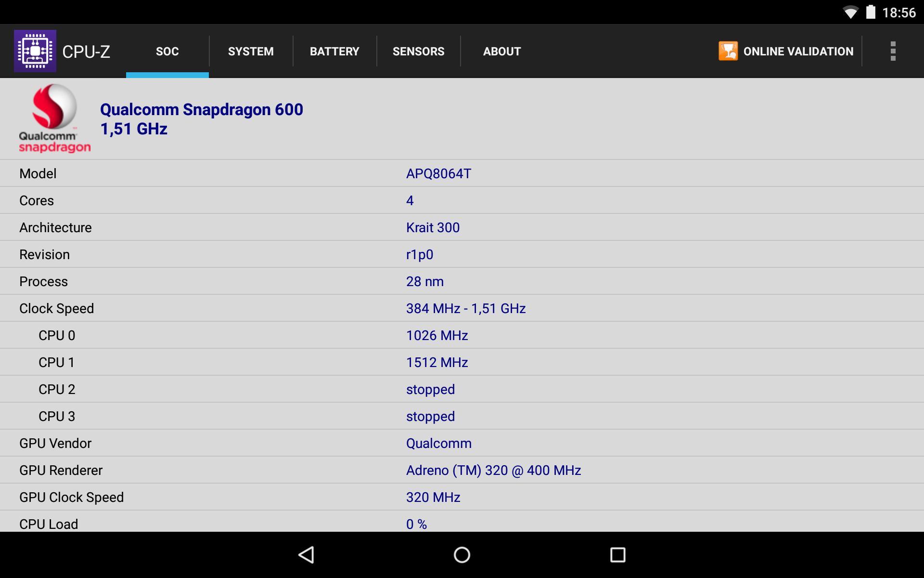924x578 pixels.
Task: Select the Revision row label
Action: (x=44, y=254)
